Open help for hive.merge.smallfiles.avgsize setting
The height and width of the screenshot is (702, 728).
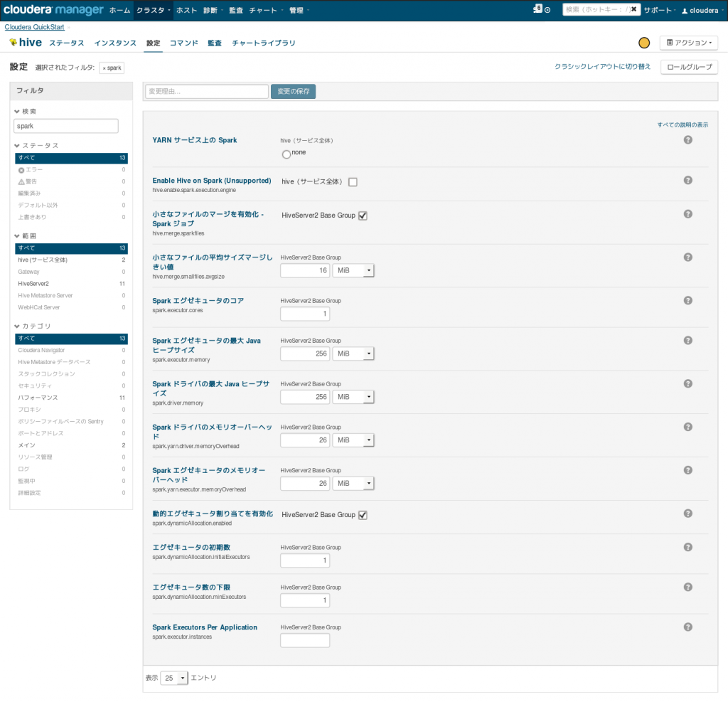coord(688,257)
